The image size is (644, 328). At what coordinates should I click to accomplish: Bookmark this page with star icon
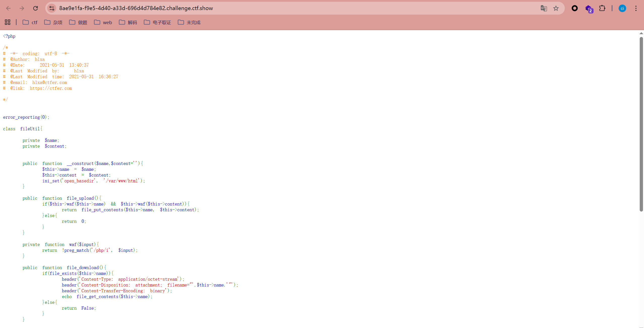pyautogui.click(x=556, y=8)
